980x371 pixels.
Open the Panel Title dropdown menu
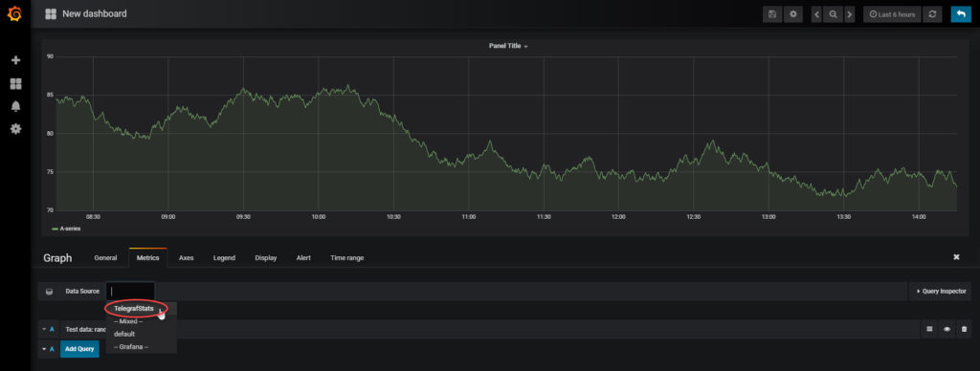(x=508, y=46)
